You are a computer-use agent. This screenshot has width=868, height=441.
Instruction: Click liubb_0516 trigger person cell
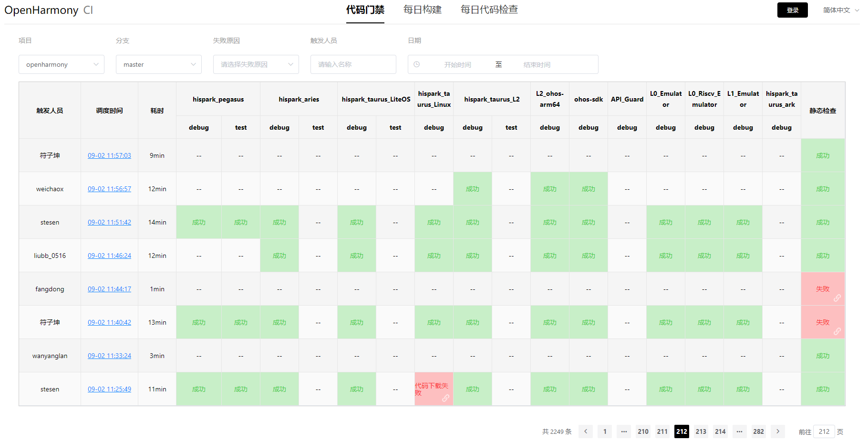pyautogui.click(x=50, y=256)
